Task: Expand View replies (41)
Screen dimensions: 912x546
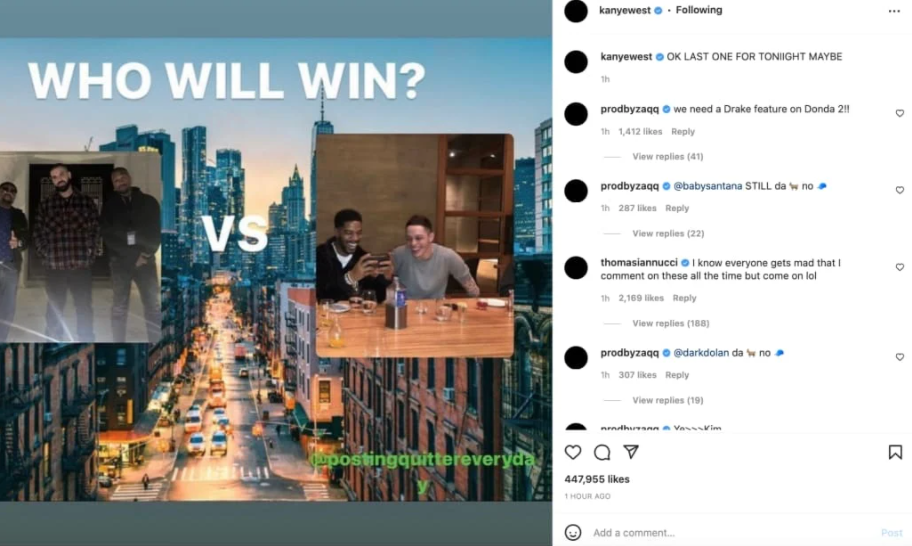Action: coord(668,156)
